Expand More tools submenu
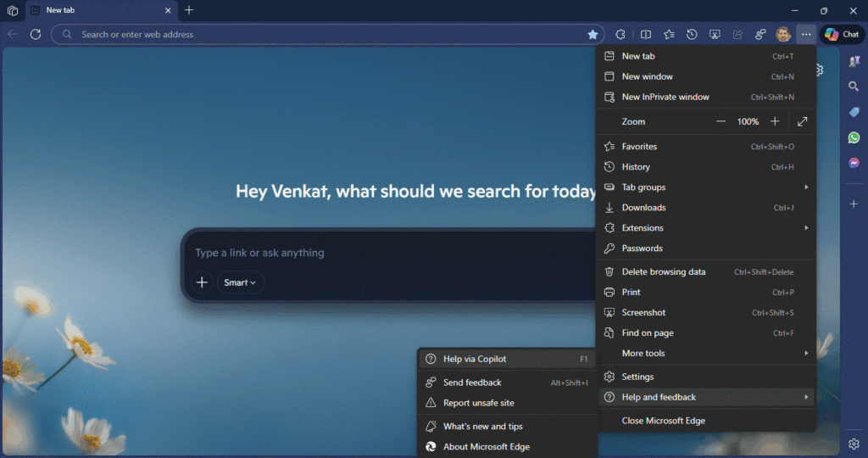The width and height of the screenshot is (868, 458). click(706, 354)
